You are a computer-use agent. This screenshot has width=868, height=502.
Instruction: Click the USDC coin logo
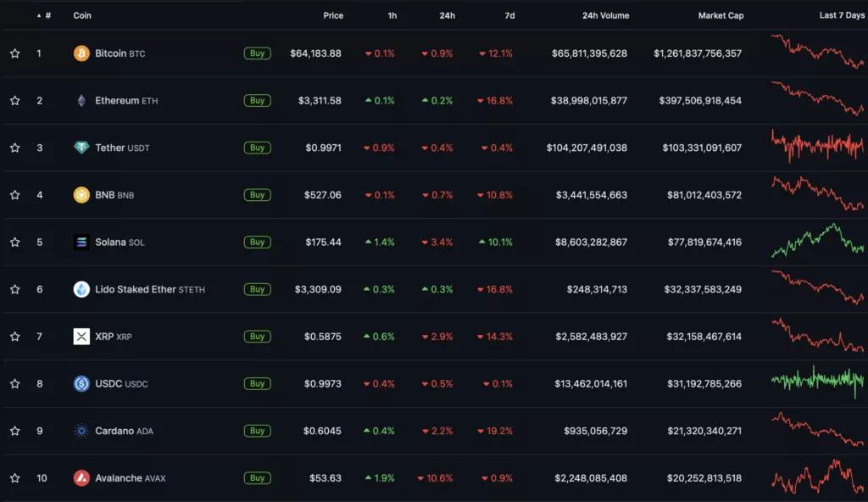(81, 383)
